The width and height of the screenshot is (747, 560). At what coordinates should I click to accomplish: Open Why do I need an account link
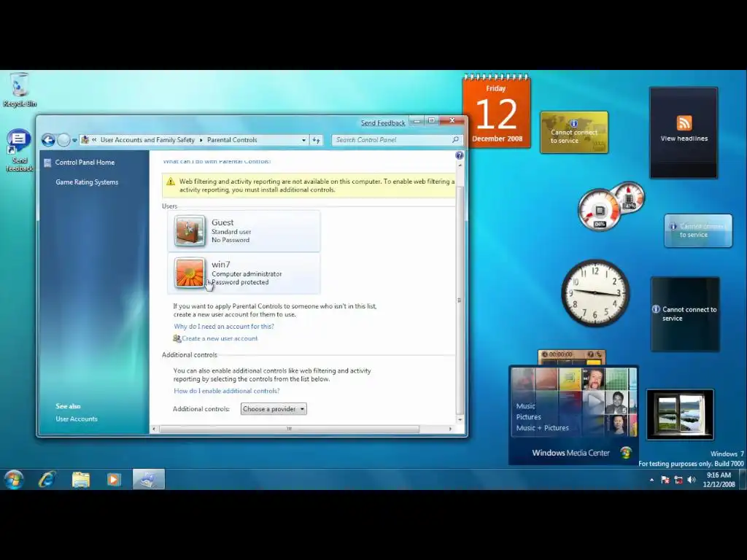pos(224,327)
